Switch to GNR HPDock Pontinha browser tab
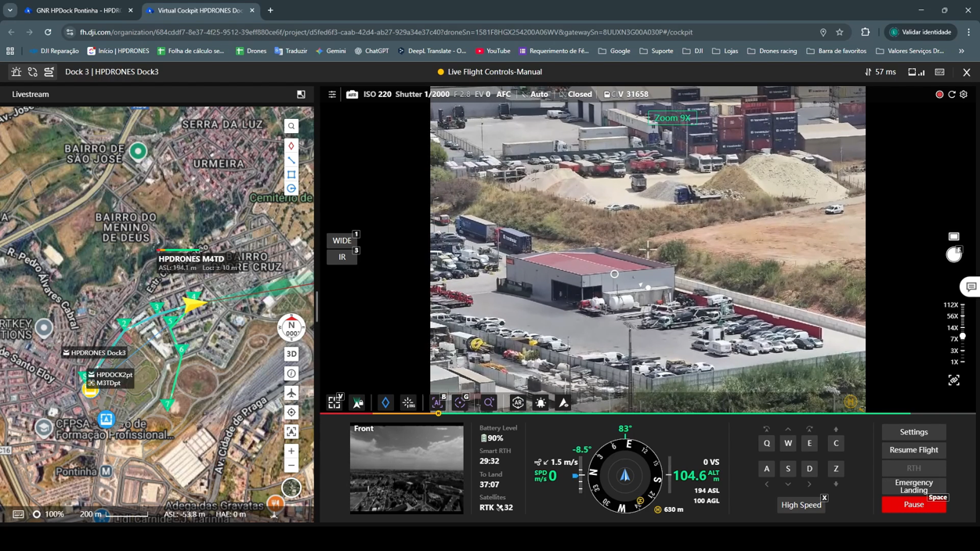980x551 pixels. [x=78, y=11]
